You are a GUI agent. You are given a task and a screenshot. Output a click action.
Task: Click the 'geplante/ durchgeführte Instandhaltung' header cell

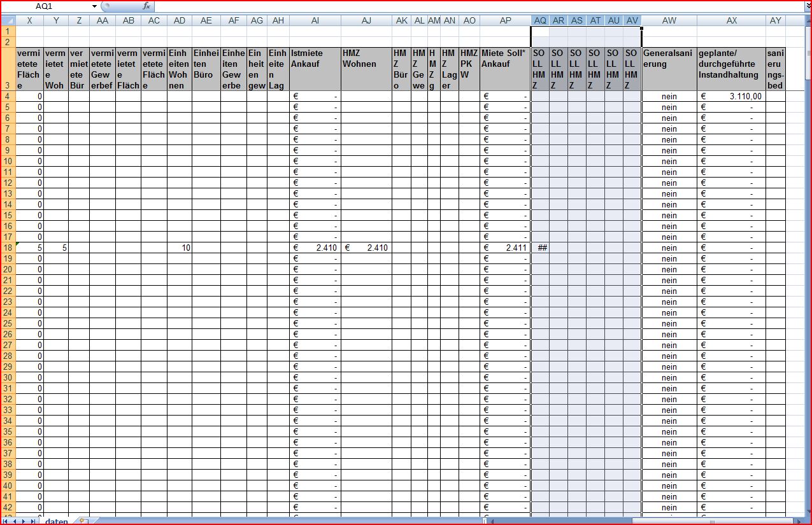[731, 69]
